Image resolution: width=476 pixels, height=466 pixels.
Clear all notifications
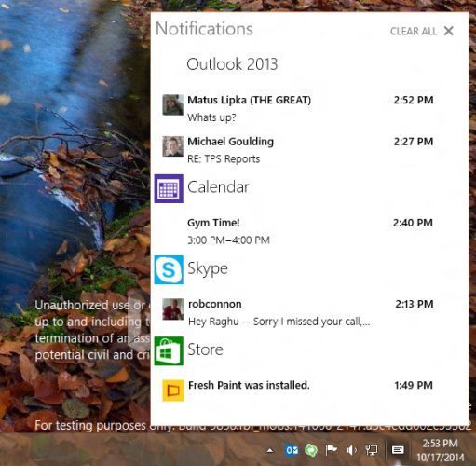pos(414,32)
